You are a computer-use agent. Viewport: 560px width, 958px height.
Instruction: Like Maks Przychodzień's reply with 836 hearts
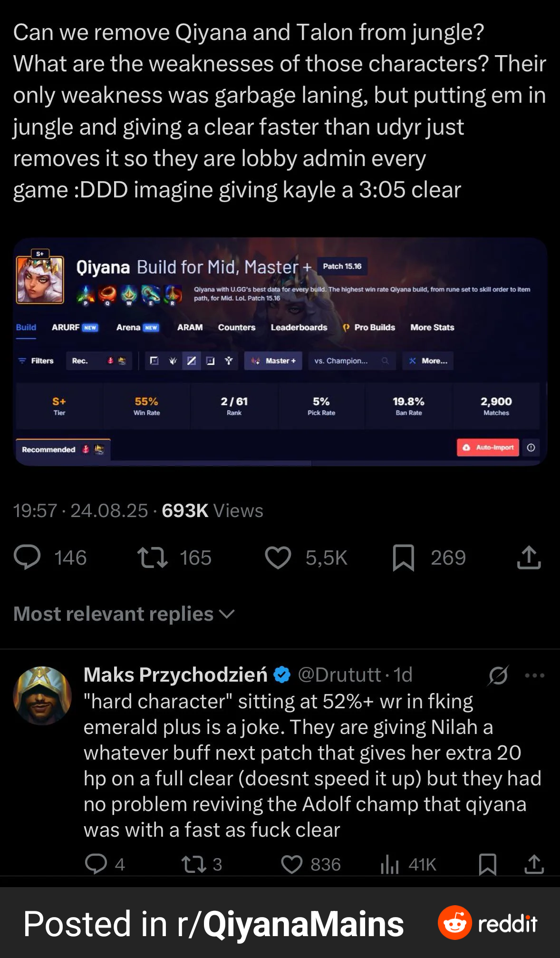pos(292,864)
